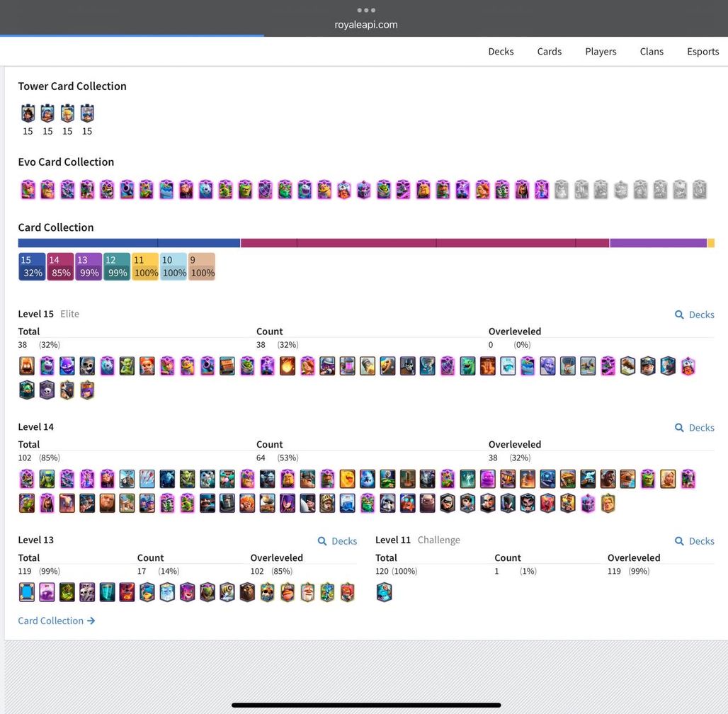Select the Rage card in Level 13

coord(47,592)
